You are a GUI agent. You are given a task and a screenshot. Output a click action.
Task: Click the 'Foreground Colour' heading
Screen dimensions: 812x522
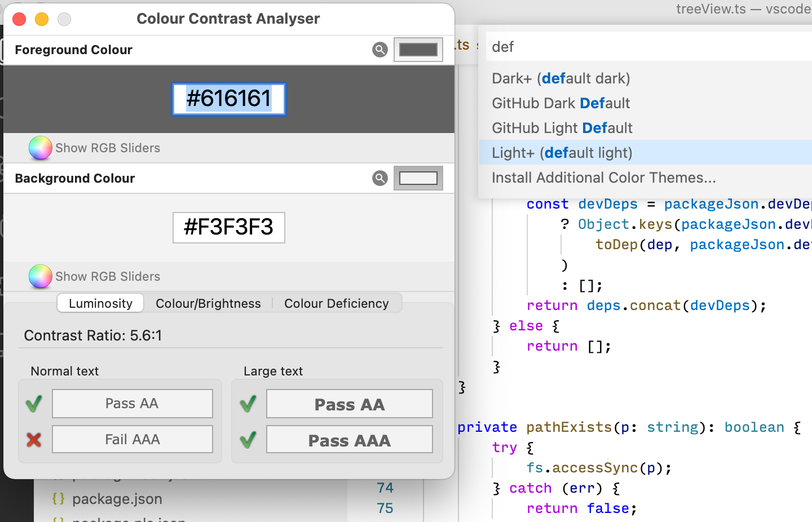tap(73, 50)
